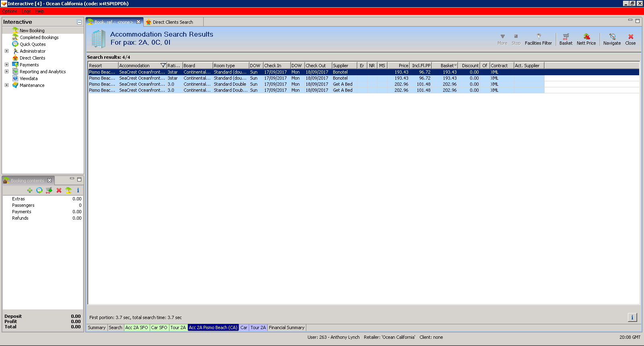This screenshot has width=644, height=346.
Task: Open the Acc 2A SFO tab
Action: [x=136, y=327]
